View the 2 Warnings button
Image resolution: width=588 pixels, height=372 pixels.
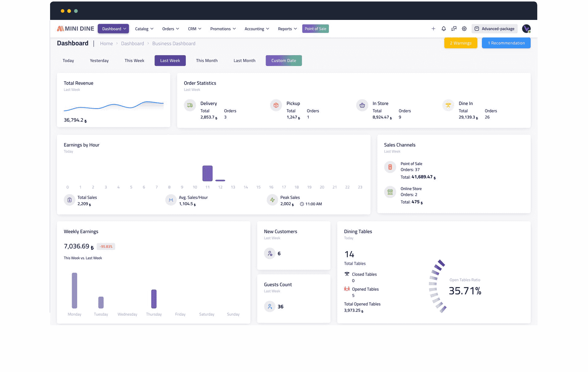(x=461, y=43)
